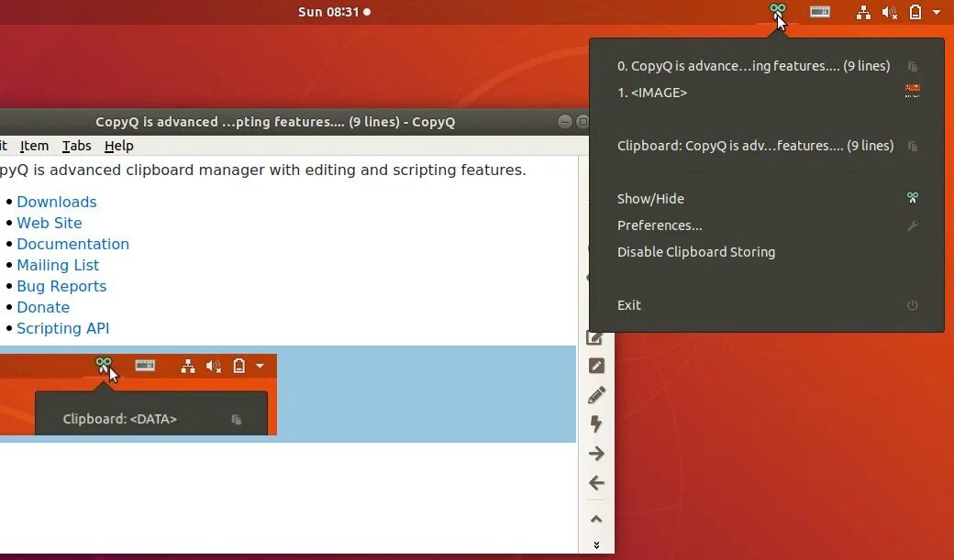Image resolution: width=954 pixels, height=560 pixels.
Task: Click the battery icon in top panel
Action: (915, 12)
